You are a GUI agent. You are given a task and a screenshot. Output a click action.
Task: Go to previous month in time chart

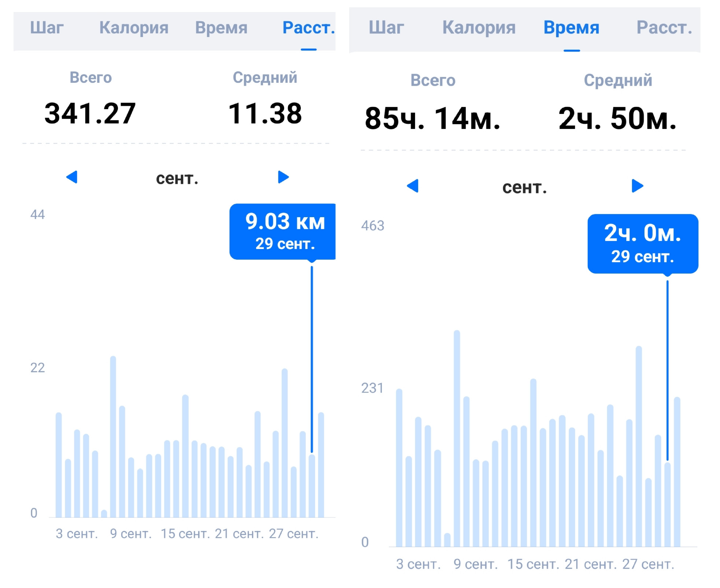pos(413,186)
